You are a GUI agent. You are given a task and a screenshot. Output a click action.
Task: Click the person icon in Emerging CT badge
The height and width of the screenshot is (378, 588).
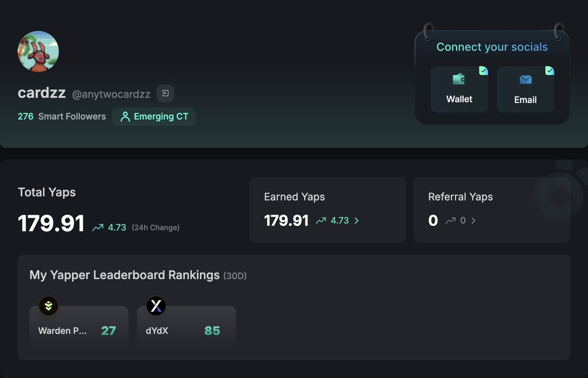pos(125,117)
